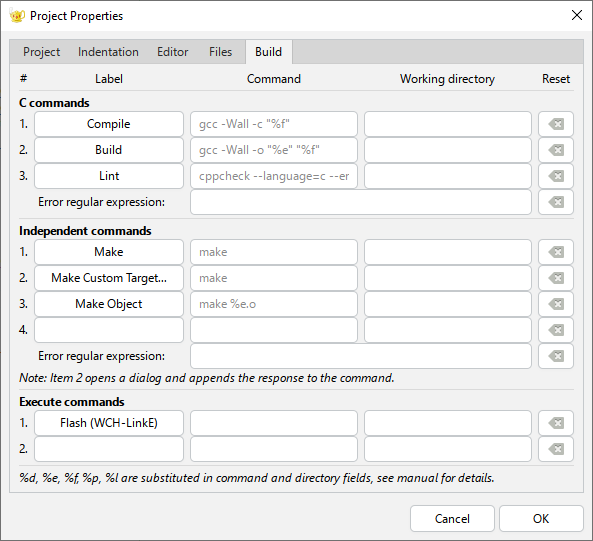Focus working directory field for Lint
This screenshot has height=541, width=593.
pyautogui.click(x=448, y=176)
